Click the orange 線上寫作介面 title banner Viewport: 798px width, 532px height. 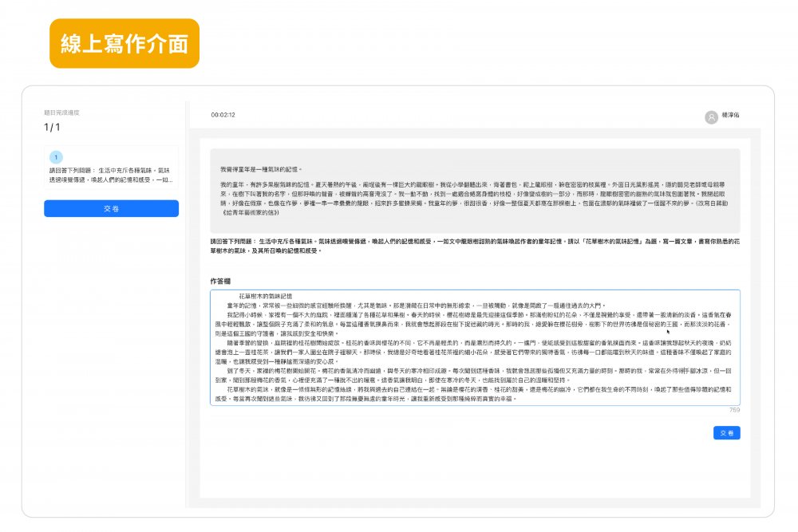[124, 43]
